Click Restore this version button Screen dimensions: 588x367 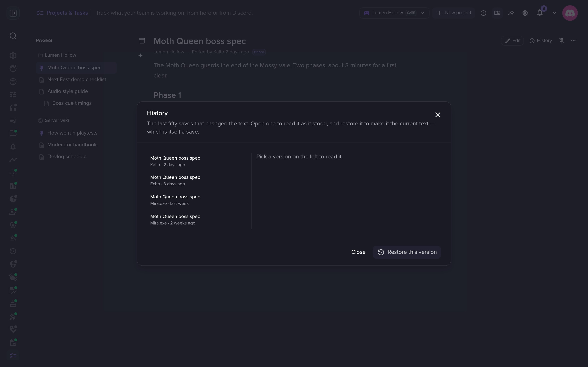point(407,252)
